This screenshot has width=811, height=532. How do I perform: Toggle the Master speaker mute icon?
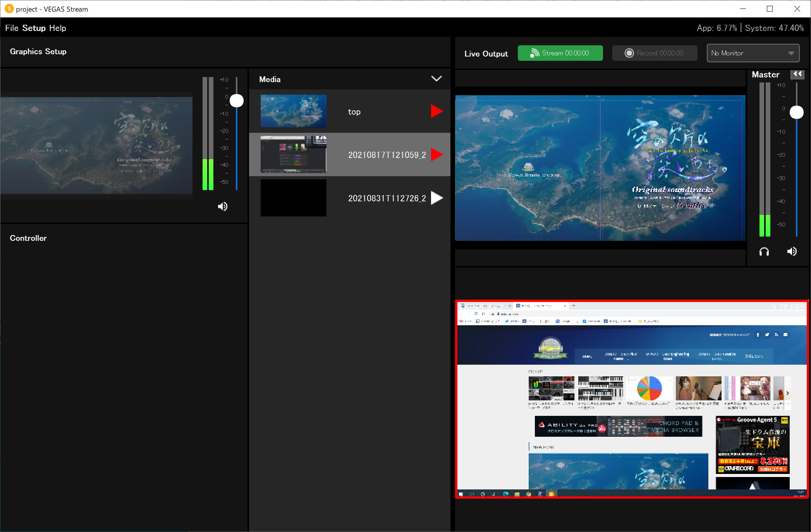[792, 252]
